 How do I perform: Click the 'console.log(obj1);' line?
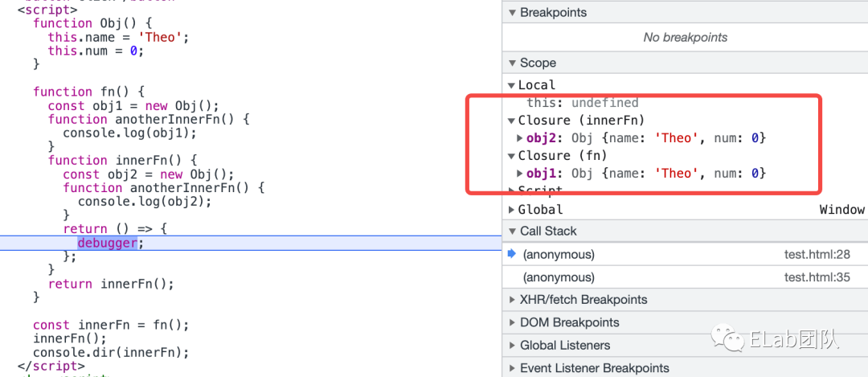point(129,133)
